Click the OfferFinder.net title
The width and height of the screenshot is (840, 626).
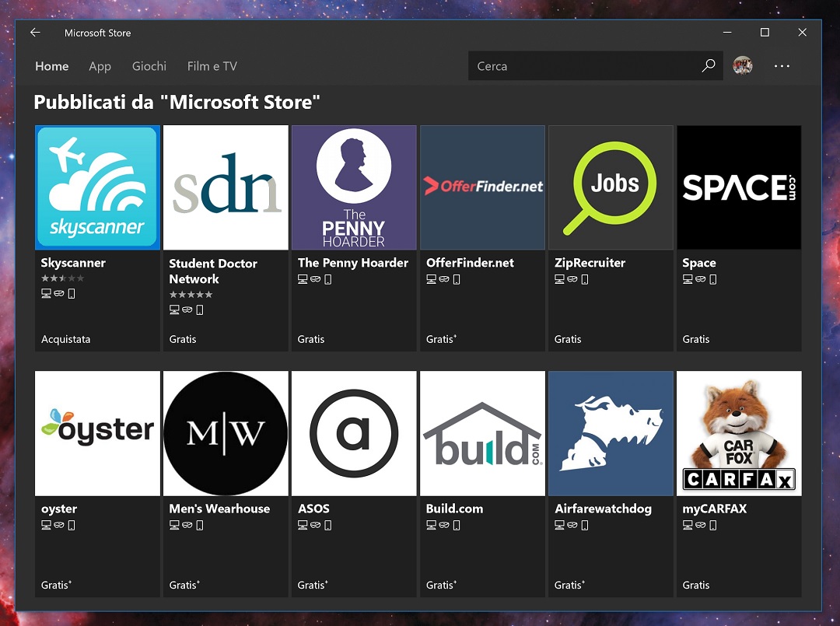[470, 263]
